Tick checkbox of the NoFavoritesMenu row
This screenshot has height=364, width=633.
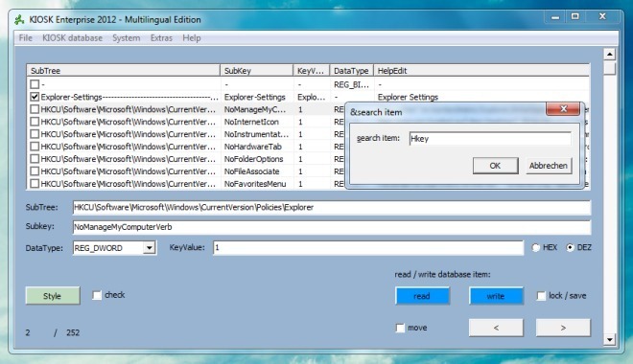[x=35, y=183]
